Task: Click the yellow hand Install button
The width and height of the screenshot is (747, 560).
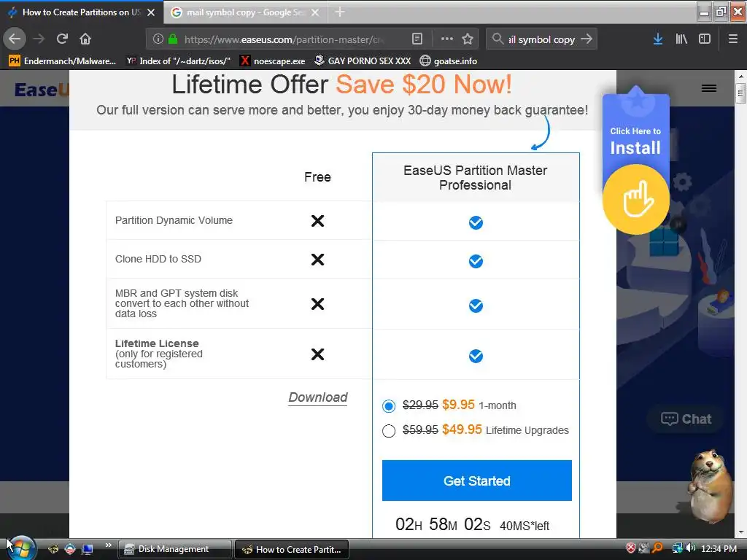Action: tap(636, 199)
